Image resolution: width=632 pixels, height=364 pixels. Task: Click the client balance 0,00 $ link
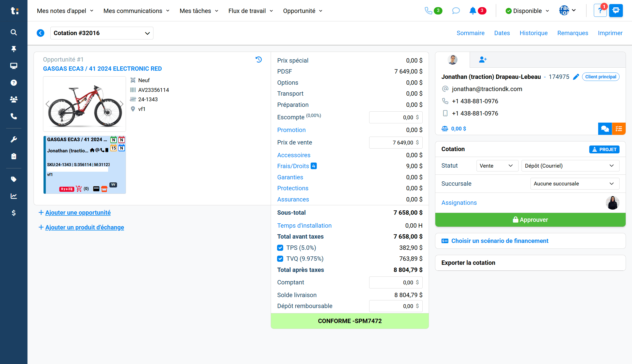(458, 129)
